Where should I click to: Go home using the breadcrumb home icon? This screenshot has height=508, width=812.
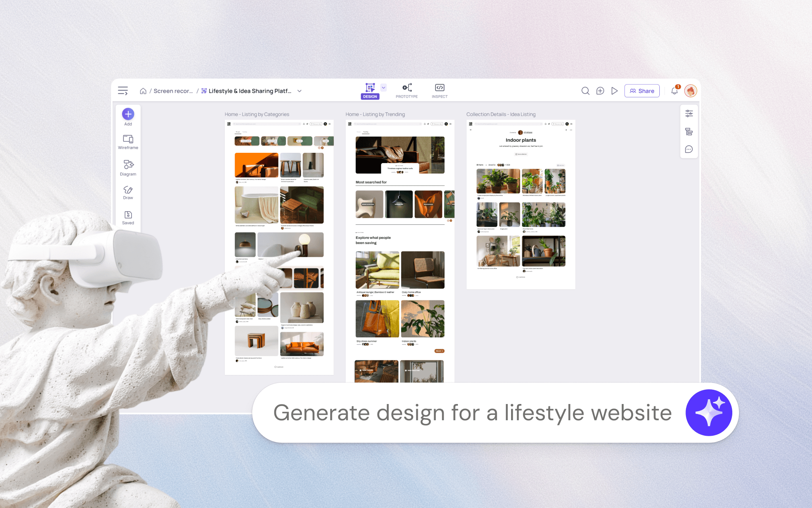143,90
